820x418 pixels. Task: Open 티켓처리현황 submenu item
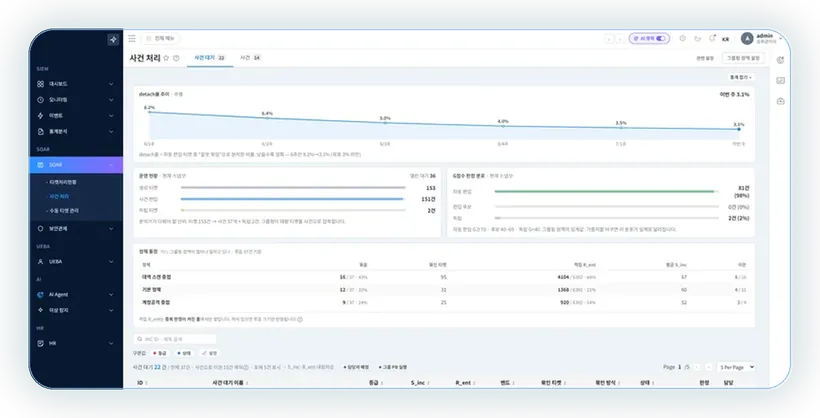click(x=63, y=182)
